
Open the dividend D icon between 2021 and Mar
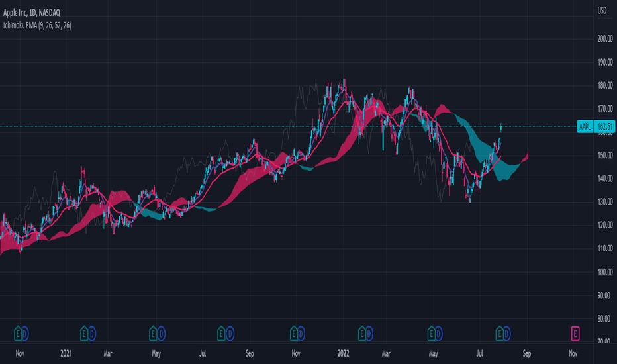91,334
